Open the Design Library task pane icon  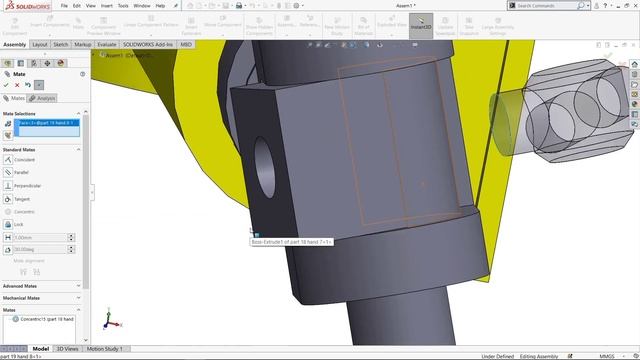(x=634, y=74)
